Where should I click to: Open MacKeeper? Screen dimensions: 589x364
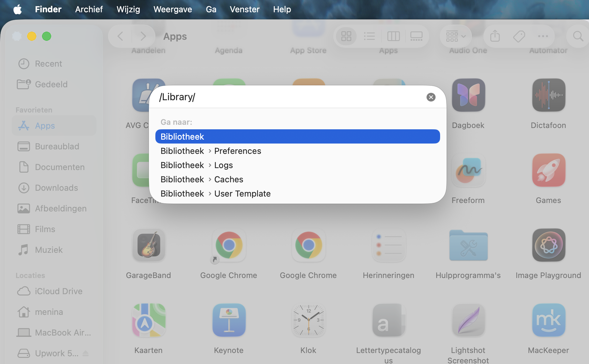[548, 320]
